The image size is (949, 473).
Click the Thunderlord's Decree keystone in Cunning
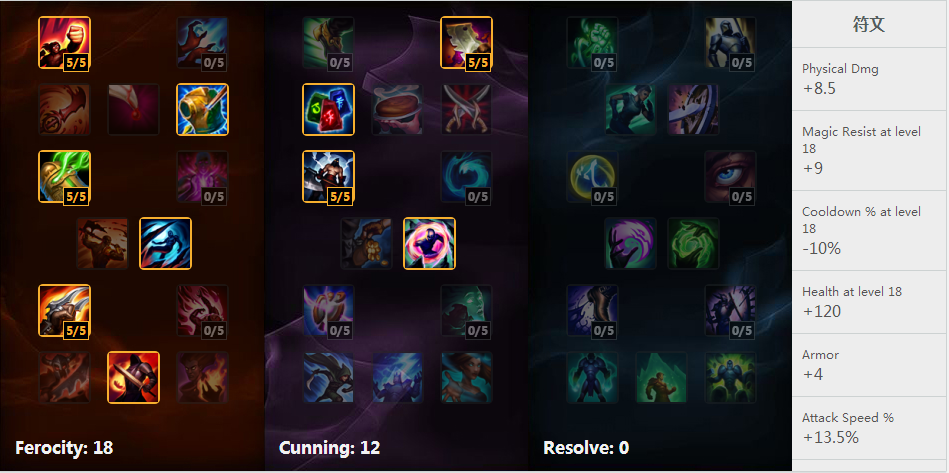tap(397, 377)
